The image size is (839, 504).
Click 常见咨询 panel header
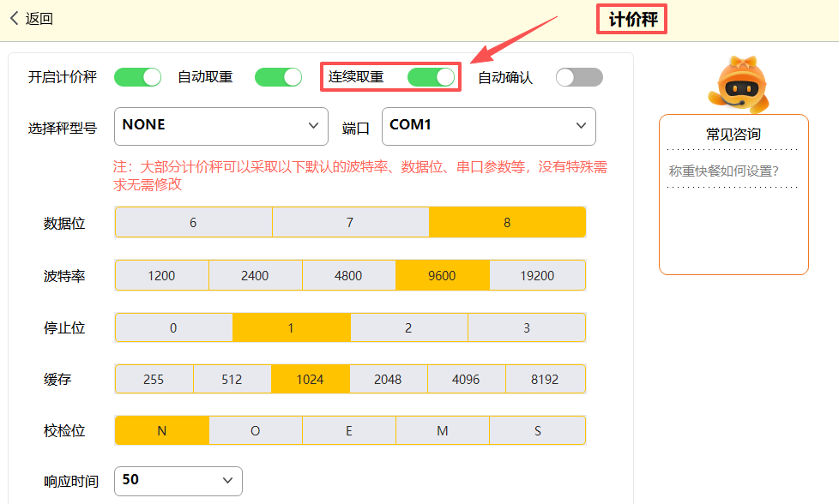(733, 134)
